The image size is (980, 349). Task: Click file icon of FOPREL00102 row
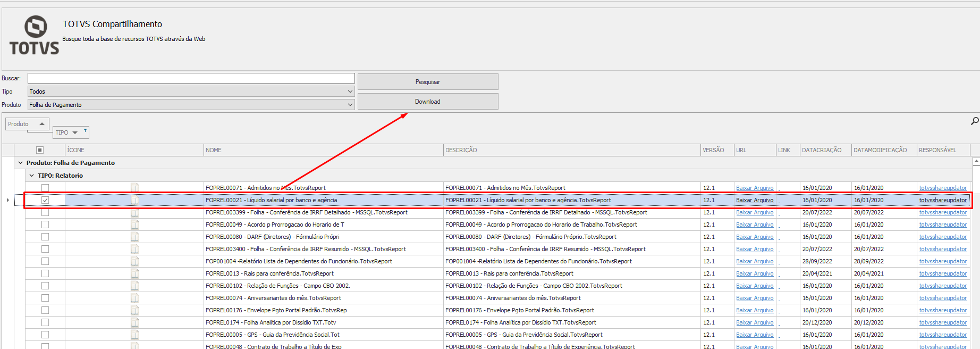point(135,286)
